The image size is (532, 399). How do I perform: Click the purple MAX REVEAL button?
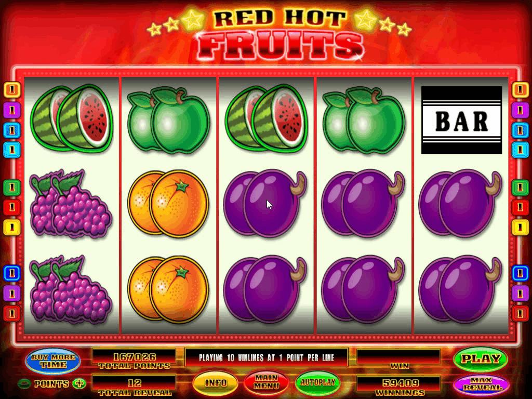coord(481,384)
